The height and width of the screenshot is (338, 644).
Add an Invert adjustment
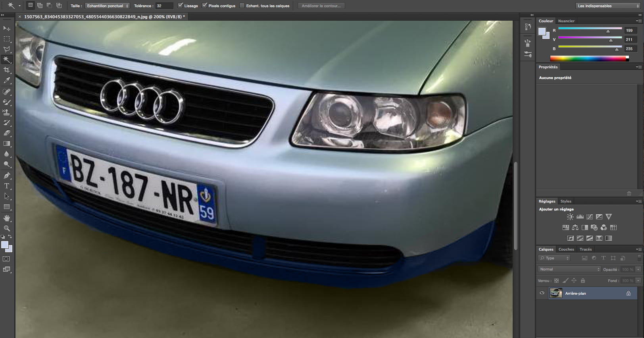pos(570,238)
